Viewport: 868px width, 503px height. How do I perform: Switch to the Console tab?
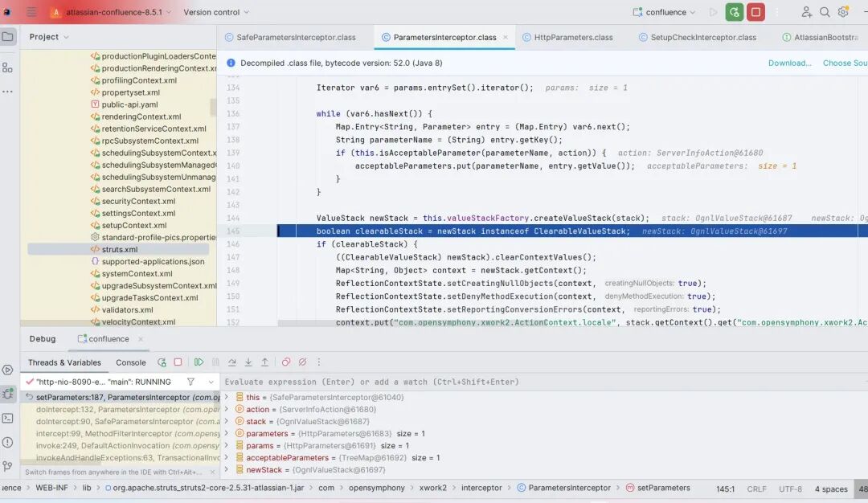[131, 362]
